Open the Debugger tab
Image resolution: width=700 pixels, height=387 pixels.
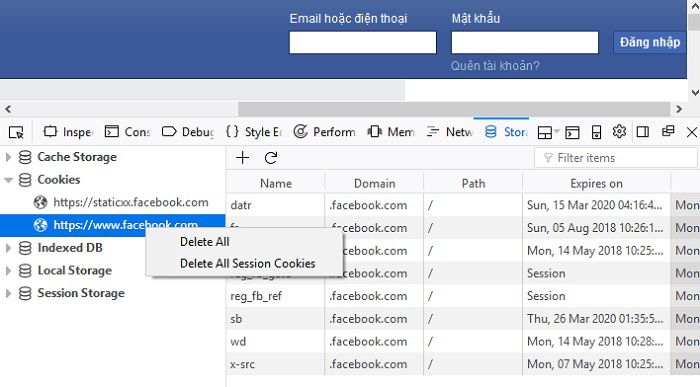point(188,132)
